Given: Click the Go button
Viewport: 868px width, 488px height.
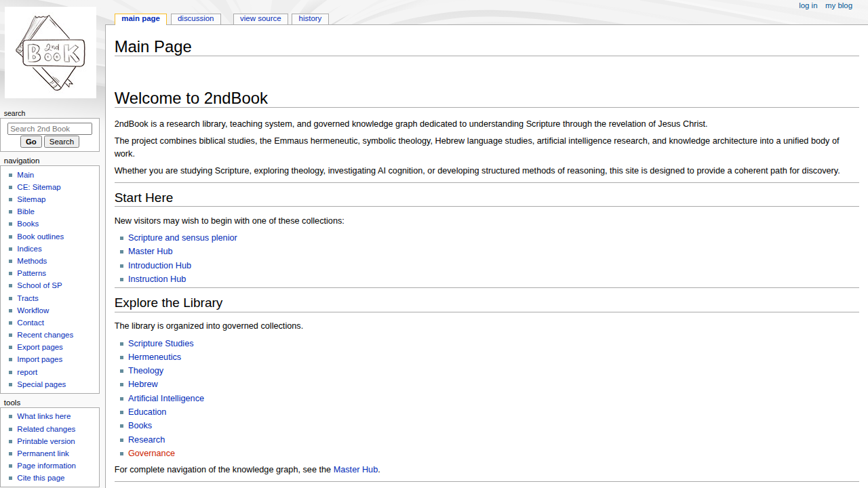Looking at the screenshot, I should click(x=31, y=142).
